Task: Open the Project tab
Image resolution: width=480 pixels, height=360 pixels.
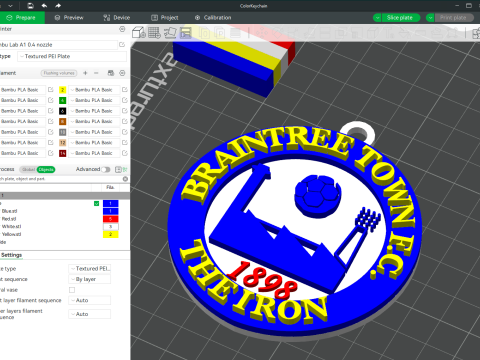Action: [x=165, y=18]
